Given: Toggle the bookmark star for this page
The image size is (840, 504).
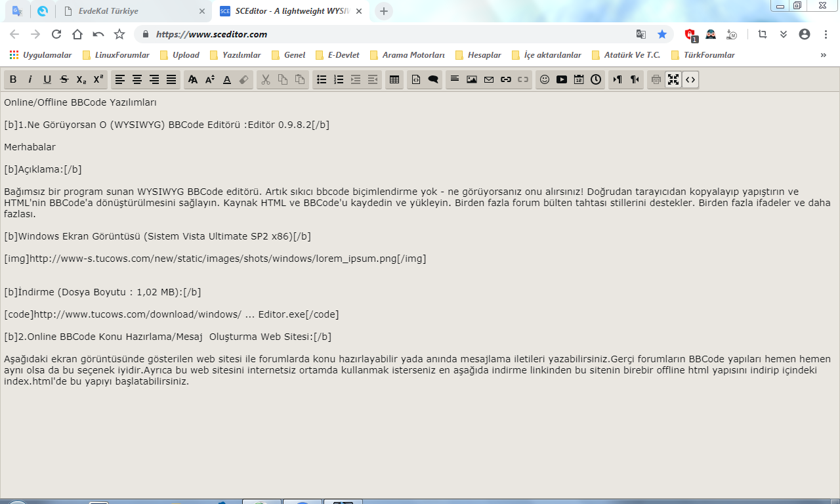Looking at the screenshot, I should (662, 34).
